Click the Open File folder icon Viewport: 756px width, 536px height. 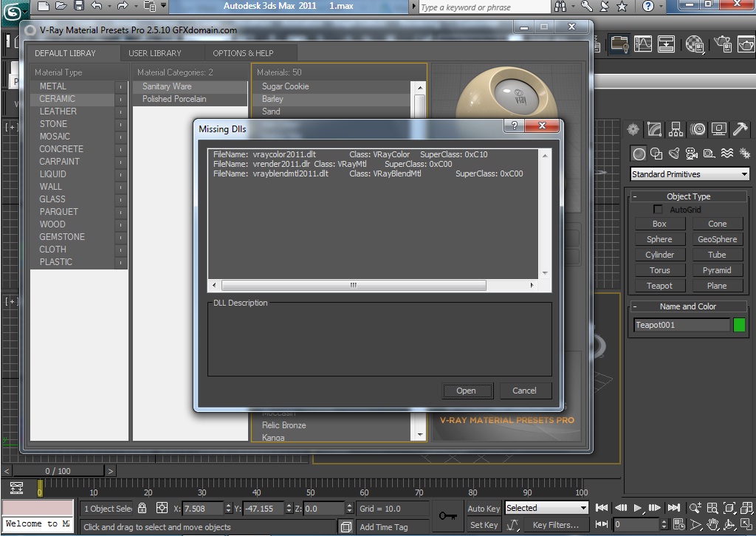(x=61, y=6)
